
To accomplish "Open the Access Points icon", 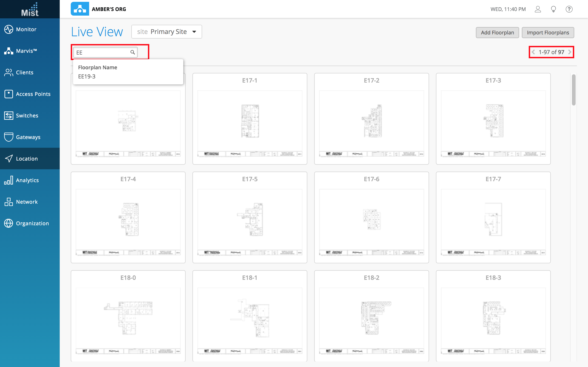I will click(8, 94).
